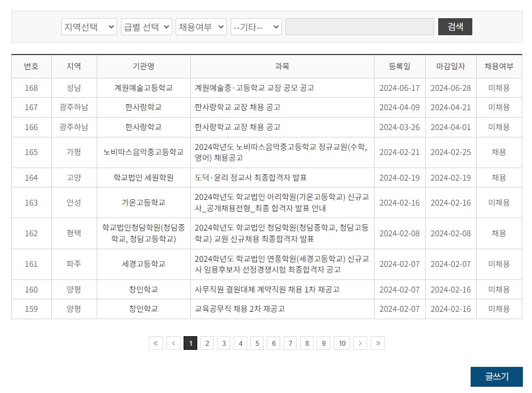Open 연풍학원(세경고등학교) 최종합격자 공고 post
The image size is (532, 393).
point(281,264)
